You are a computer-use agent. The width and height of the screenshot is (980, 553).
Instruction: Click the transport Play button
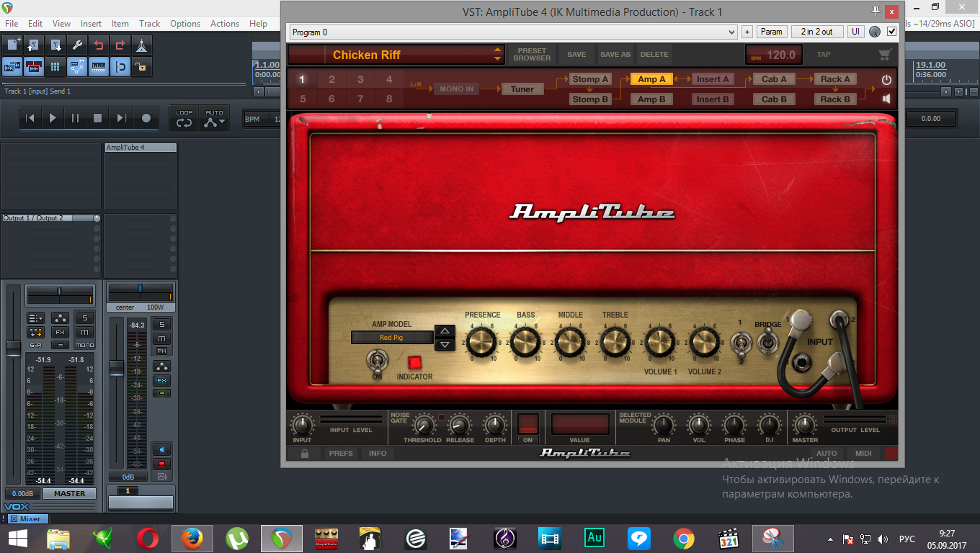(53, 118)
